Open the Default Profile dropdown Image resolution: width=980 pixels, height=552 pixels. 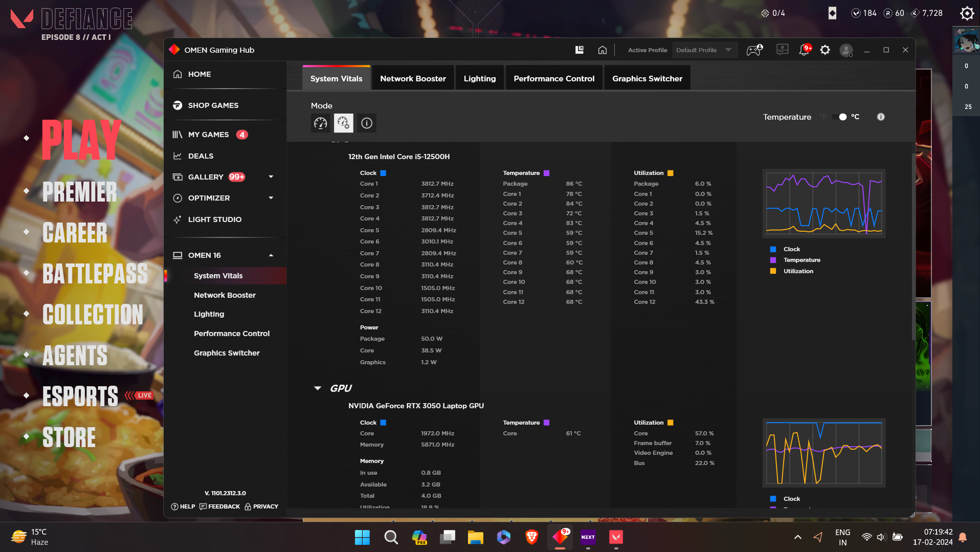click(705, 50)
